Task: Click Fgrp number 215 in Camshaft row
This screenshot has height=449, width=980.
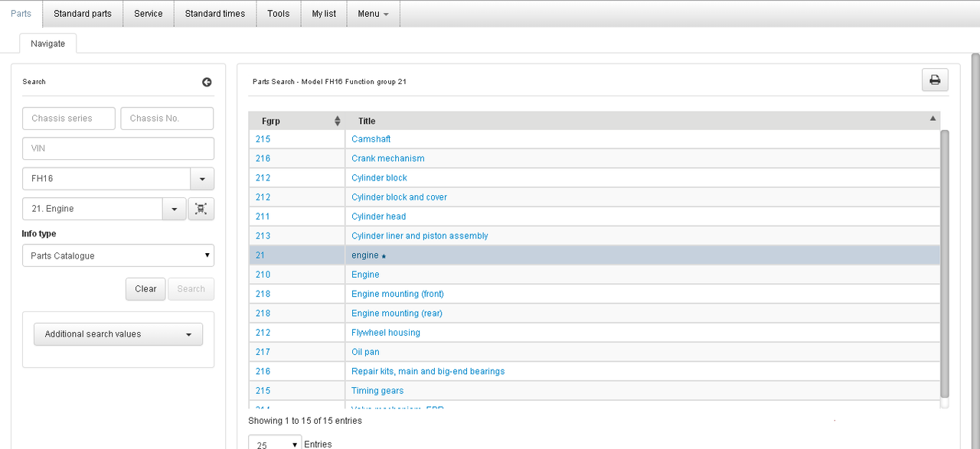Action: coord(263,139)
